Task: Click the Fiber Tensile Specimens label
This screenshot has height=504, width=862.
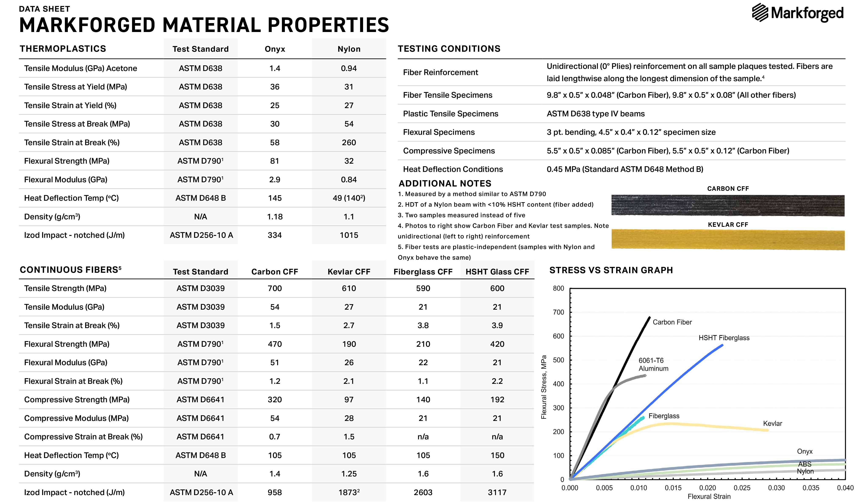Action: tap(447, 95)
